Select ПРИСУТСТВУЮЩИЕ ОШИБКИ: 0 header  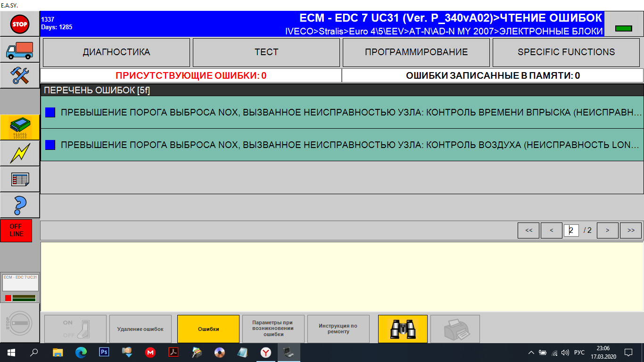(191, 75)
